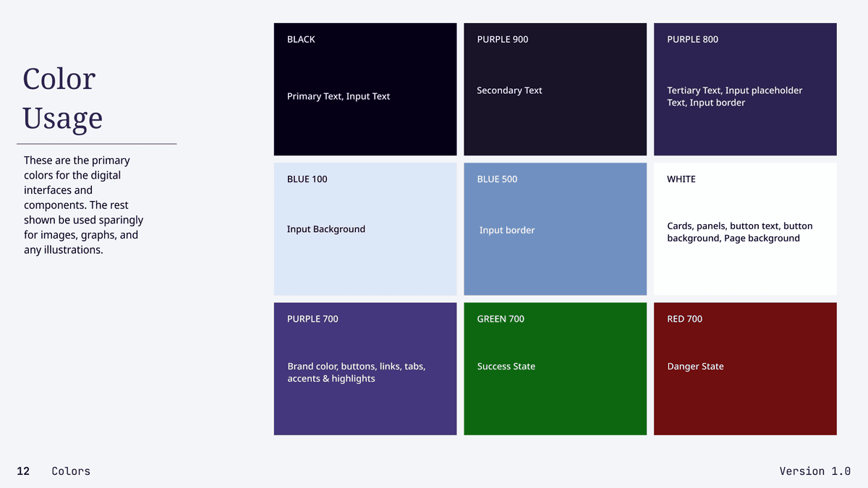Click the "Colors" section label in footer
Viewport: 868px width, 488px height.
(x=71, y=471)
